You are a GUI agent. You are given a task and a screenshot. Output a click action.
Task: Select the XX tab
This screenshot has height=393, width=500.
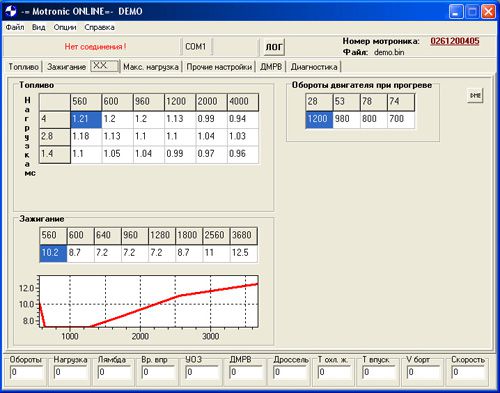[x=104, y=66]
